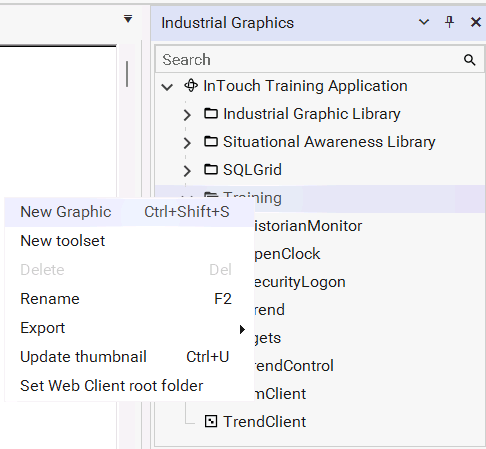Select the InTouch Training Application galaxy icon
The width and height of the screenshot is (486, 449).
click(191, 85)
